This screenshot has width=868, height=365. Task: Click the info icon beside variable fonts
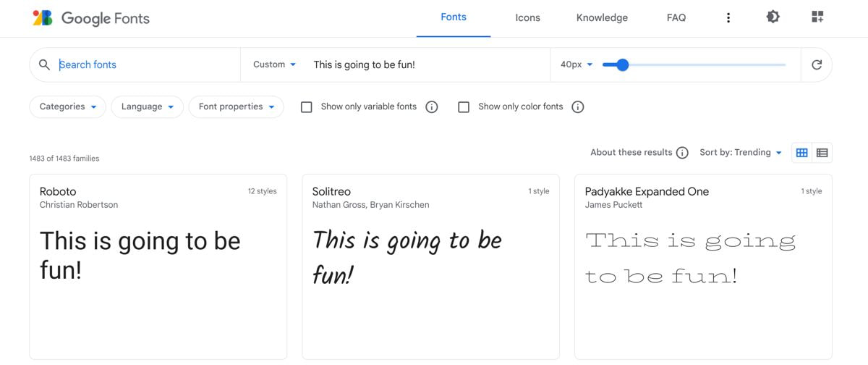[x=432, y=107]
